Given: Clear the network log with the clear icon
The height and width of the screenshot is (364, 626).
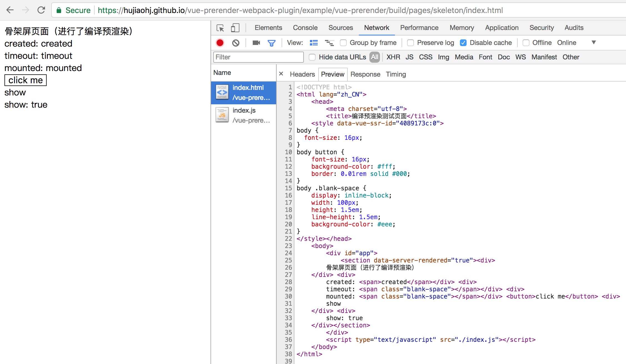Looking at the screenshot, I should click(236, 43).
